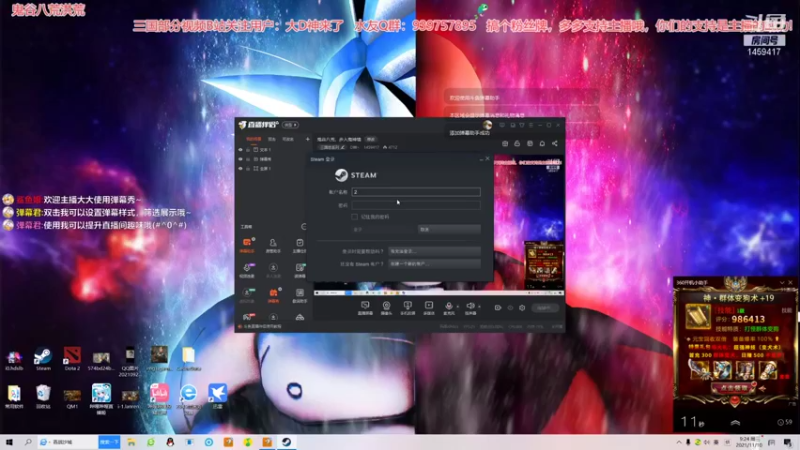Click the Steam icon on the taskbar

[x=286, y=442]
